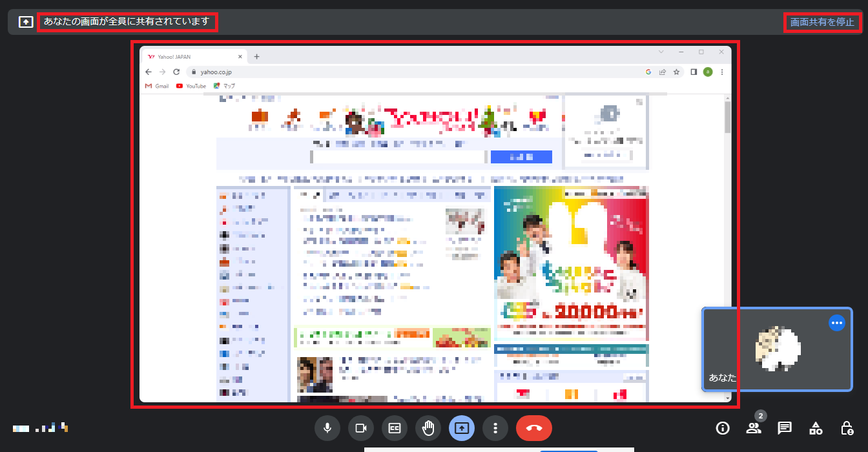Click 画面共有を停止 to stop sharing
The height and width of the screenshot is (452, 868).
(822, 22)
